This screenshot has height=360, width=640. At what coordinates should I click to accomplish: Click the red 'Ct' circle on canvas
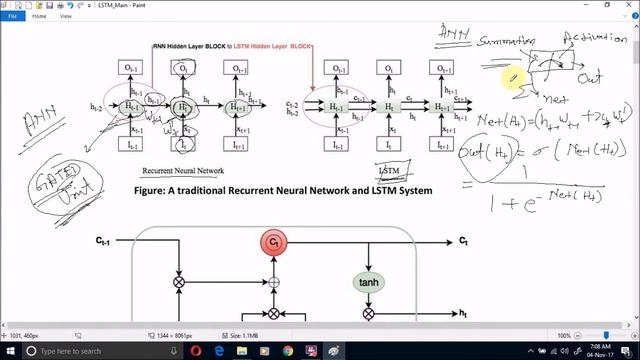coord(273,242)
